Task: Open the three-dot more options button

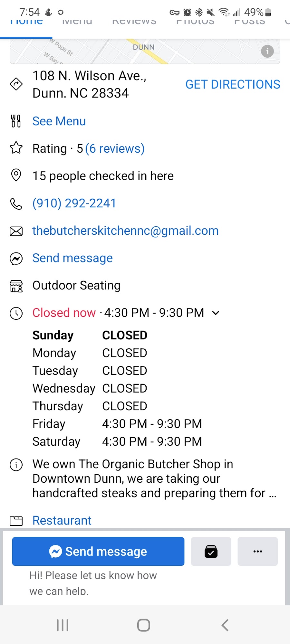Action: tap(257, 551)
